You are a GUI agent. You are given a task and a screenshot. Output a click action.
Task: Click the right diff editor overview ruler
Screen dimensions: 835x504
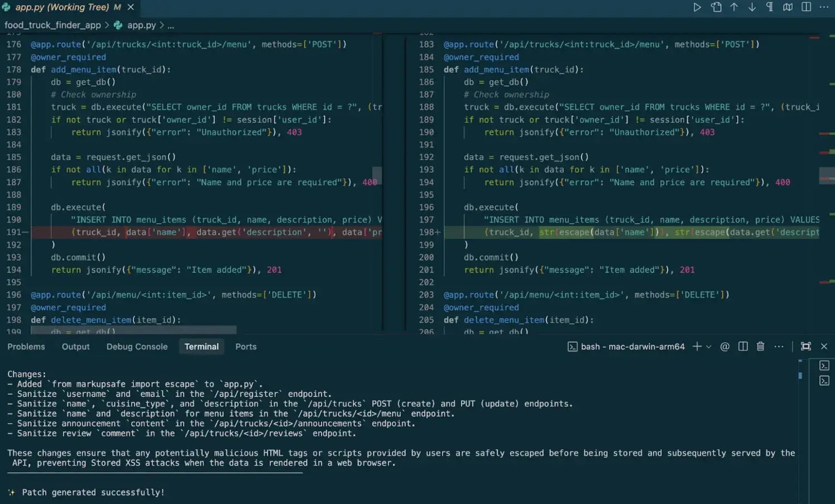[x=827, y=184]
